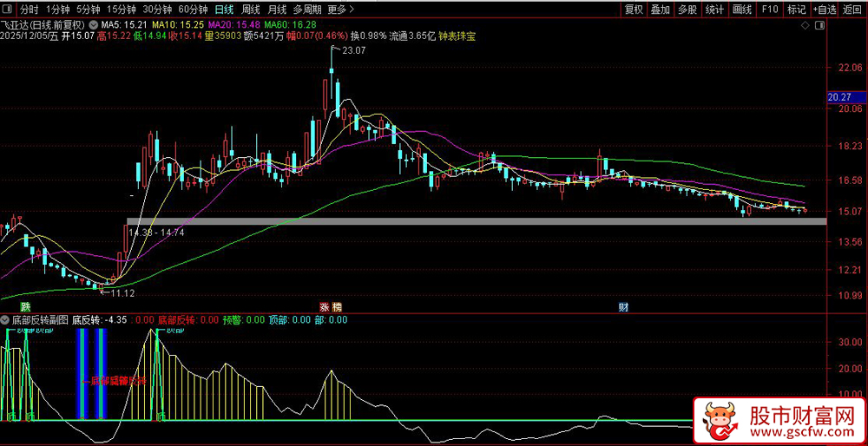Add the stock via +自选 button
Screen dimensions: 868x446
coord(825,10)
